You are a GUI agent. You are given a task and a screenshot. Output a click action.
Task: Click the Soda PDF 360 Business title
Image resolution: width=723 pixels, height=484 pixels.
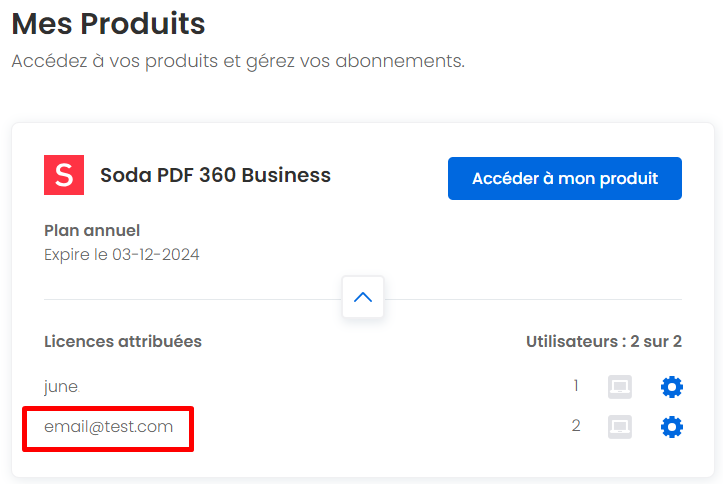(x=215, y=175)
